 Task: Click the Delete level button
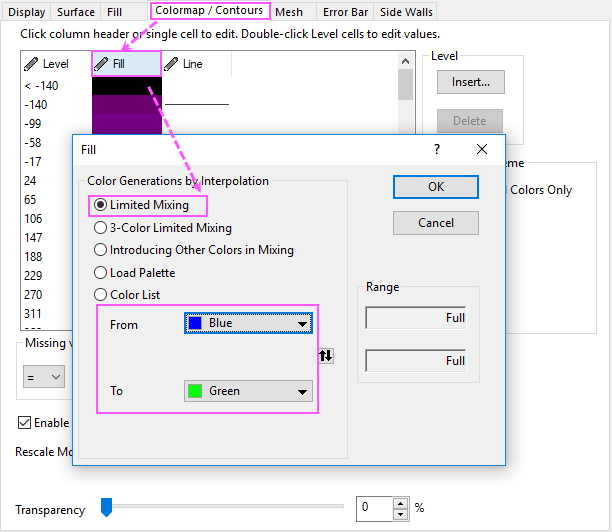[x=470, y=121]
